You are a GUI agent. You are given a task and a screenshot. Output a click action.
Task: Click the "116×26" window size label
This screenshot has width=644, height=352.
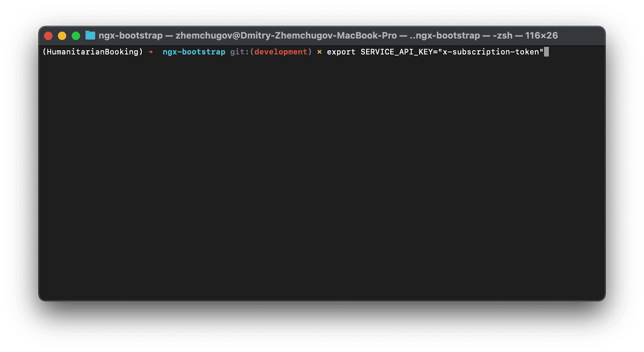[541, 35]
